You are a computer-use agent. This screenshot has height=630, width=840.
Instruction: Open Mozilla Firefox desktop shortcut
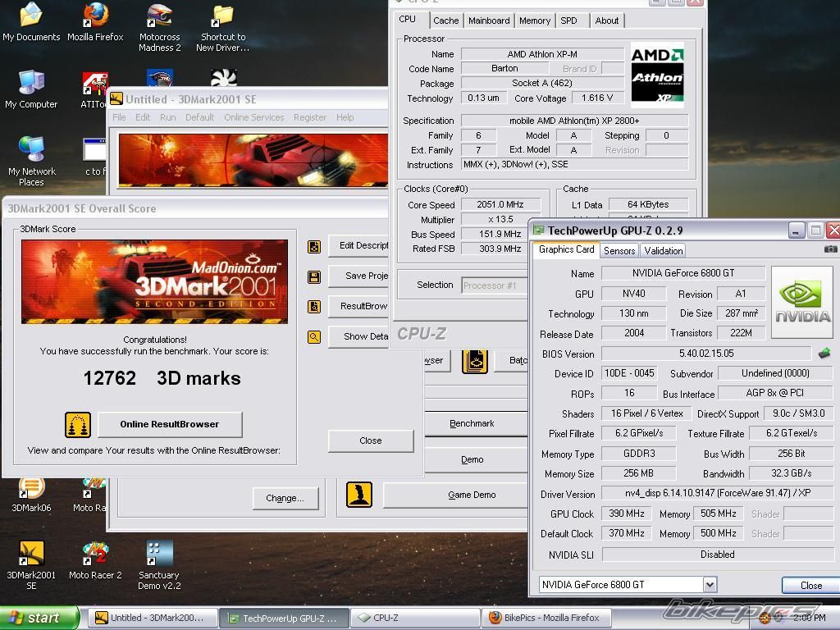[95, 16]
